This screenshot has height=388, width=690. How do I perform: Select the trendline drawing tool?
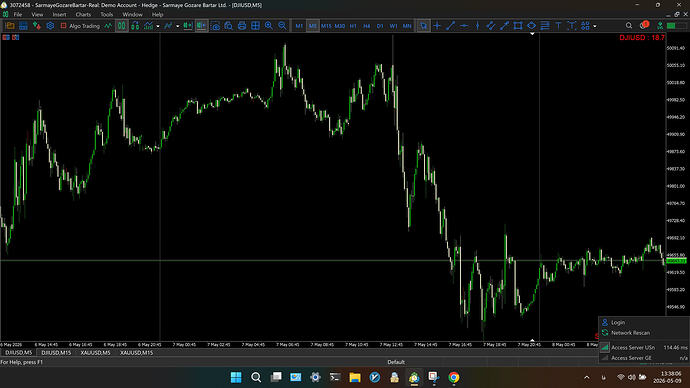(451, 26)
